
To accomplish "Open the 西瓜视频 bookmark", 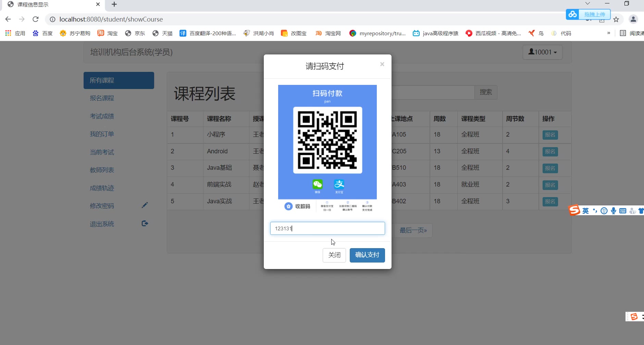I will (x=493, y=33).
